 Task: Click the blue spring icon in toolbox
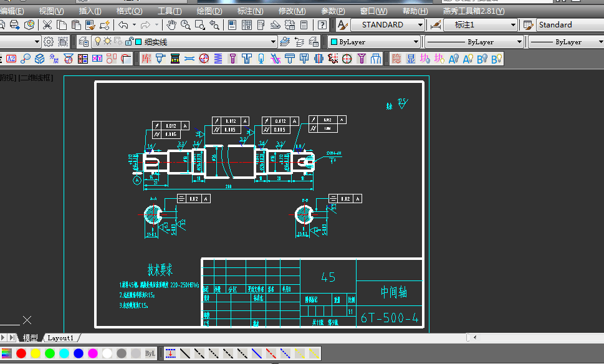click(x=218, y=59)
